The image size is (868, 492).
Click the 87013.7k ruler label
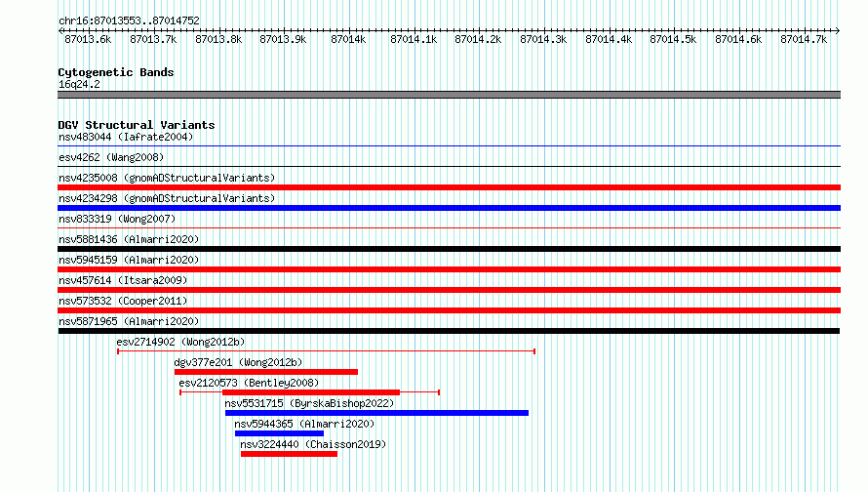tap(153, 39)
